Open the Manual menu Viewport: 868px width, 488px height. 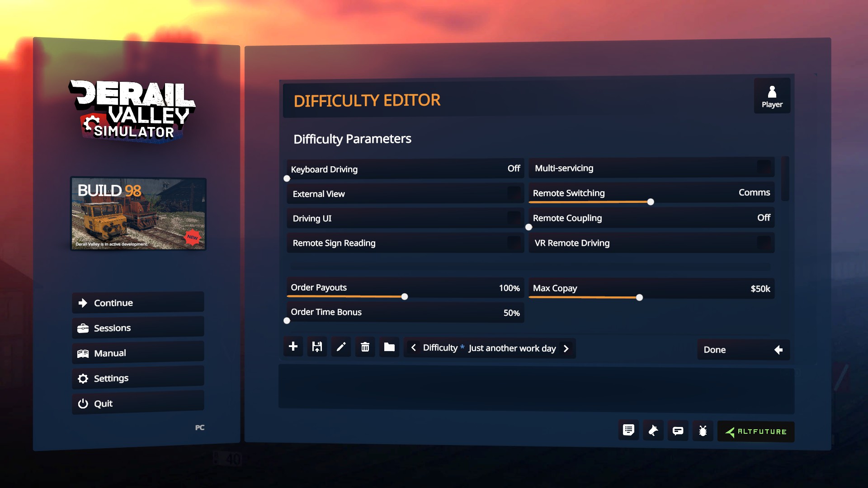(x=138, y=353)
